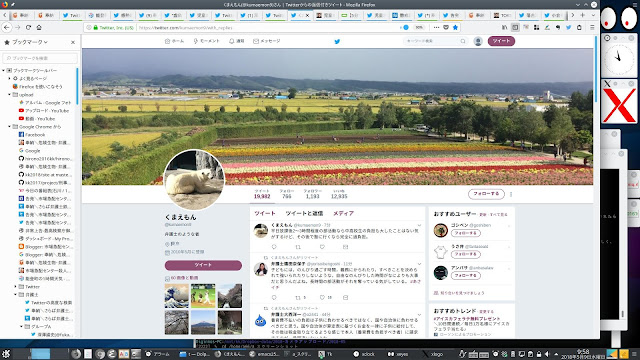Click the account avatar icon in the Twitter header
This screenshot has width=640, height=360.
coord(478,41)
